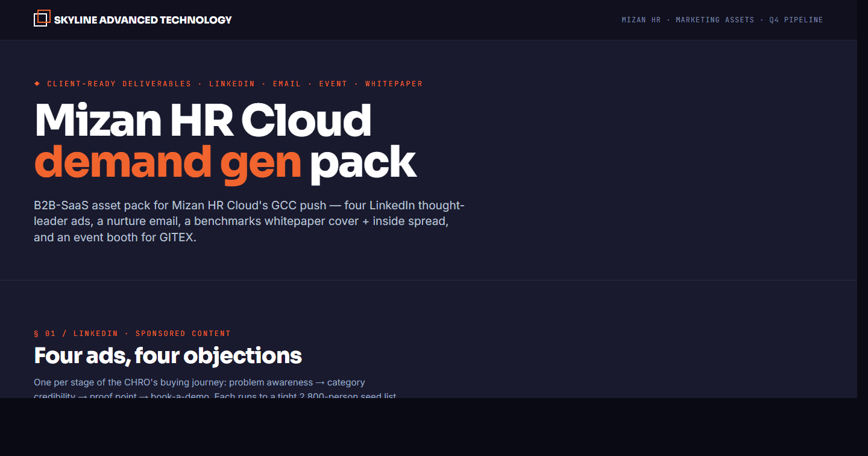This screenshot has height=456, width=868.
Task: Click the orange diamond bullet before "CLIENT-READY DELIVERABLES"
Action: click(37, 83)
